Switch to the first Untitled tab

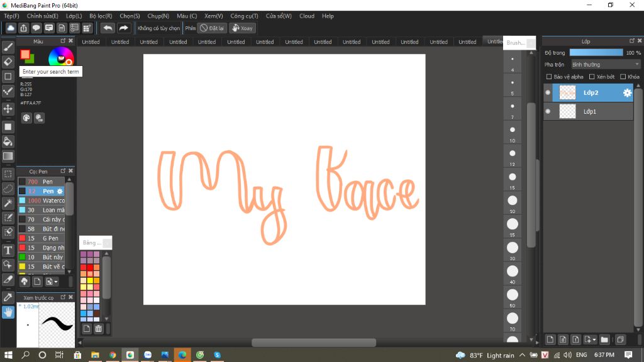[x=91, y=42]
